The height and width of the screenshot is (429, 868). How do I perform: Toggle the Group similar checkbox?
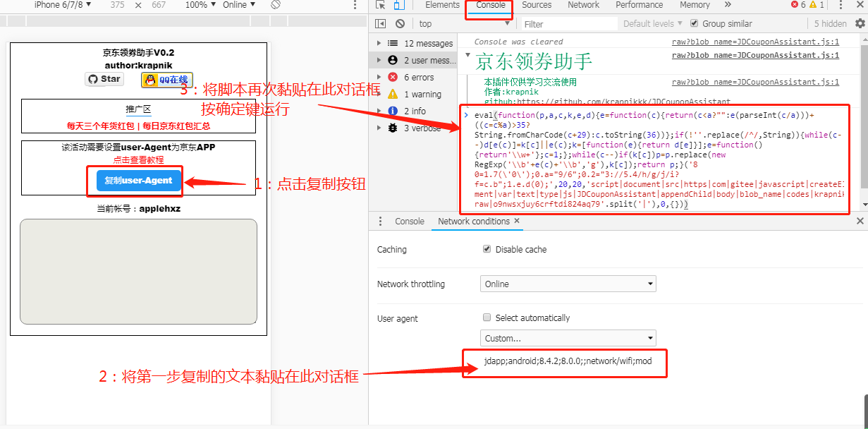coord(695,23)
